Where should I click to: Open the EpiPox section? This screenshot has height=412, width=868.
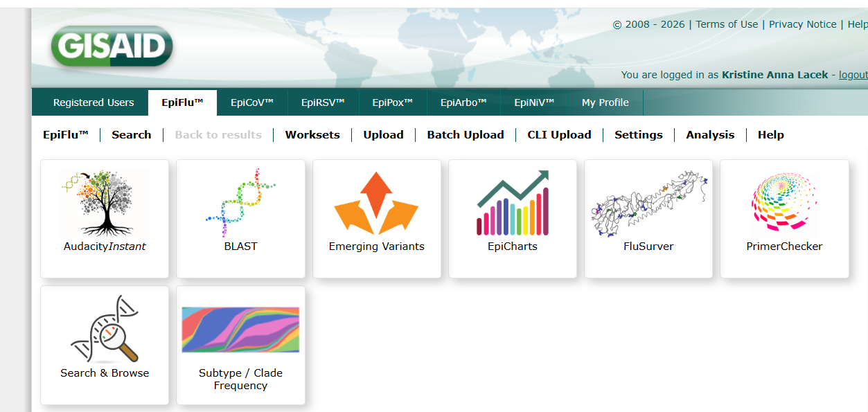pos(393,102)
